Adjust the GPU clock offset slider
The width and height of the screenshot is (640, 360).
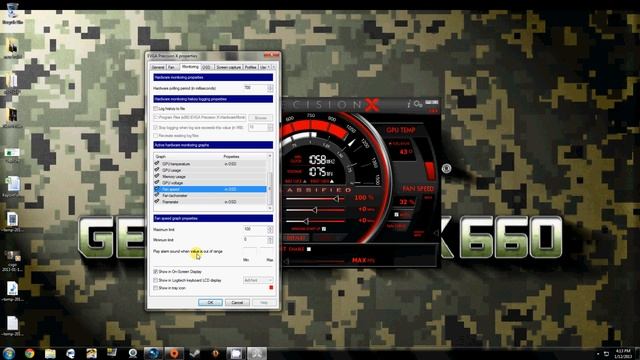click(315, 210)
